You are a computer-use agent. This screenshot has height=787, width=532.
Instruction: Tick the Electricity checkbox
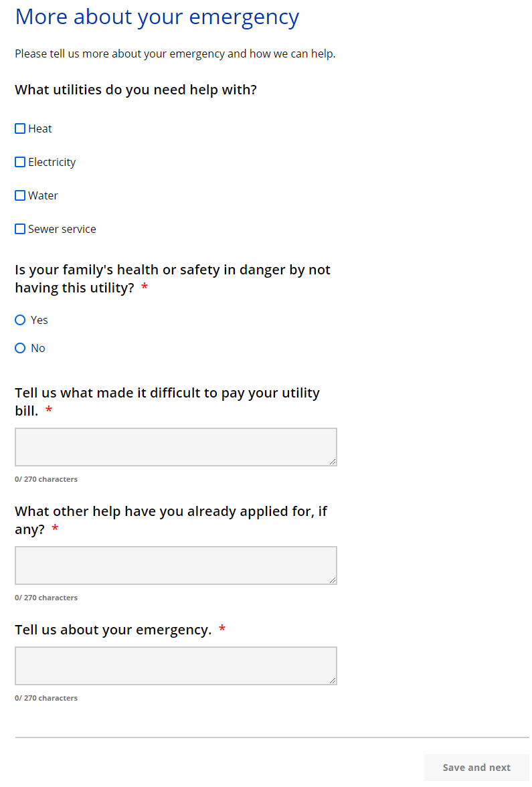coord(20,162)
